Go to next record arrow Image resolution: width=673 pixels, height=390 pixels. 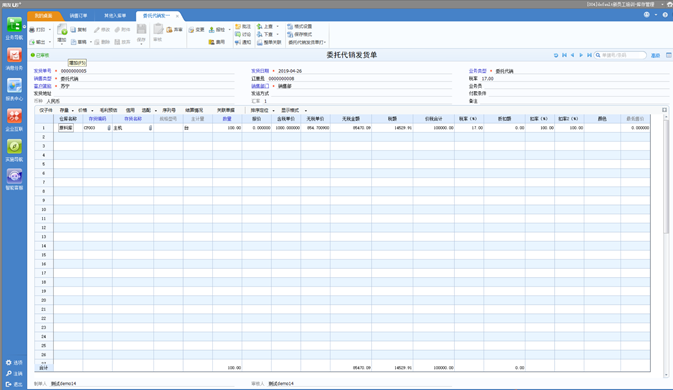pos(581,55)
